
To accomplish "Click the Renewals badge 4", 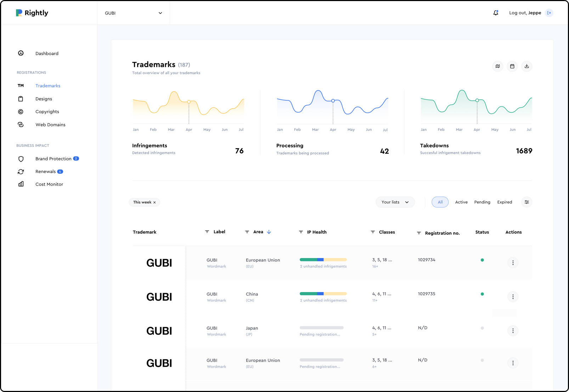I will click(x=60, y=172).
